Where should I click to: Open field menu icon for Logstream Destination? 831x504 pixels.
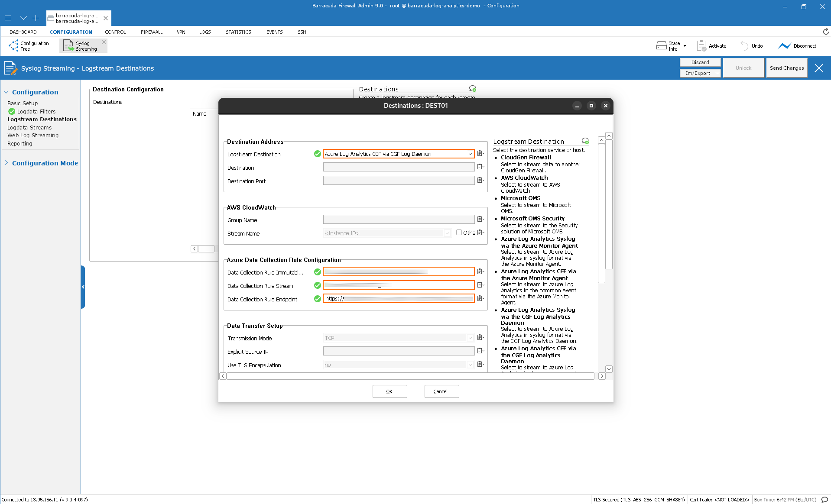pos(480,154)
